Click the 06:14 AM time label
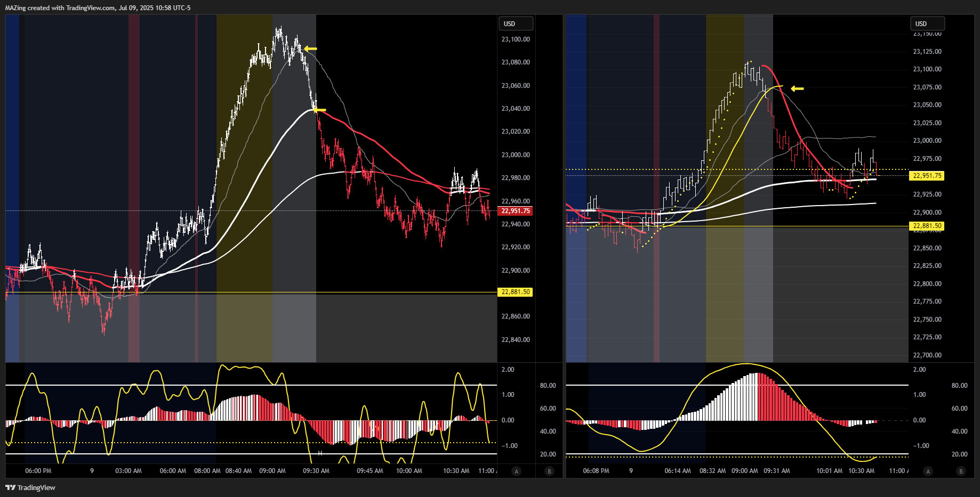The height and width of the screenshot is (497, 980). coord(678,471)
